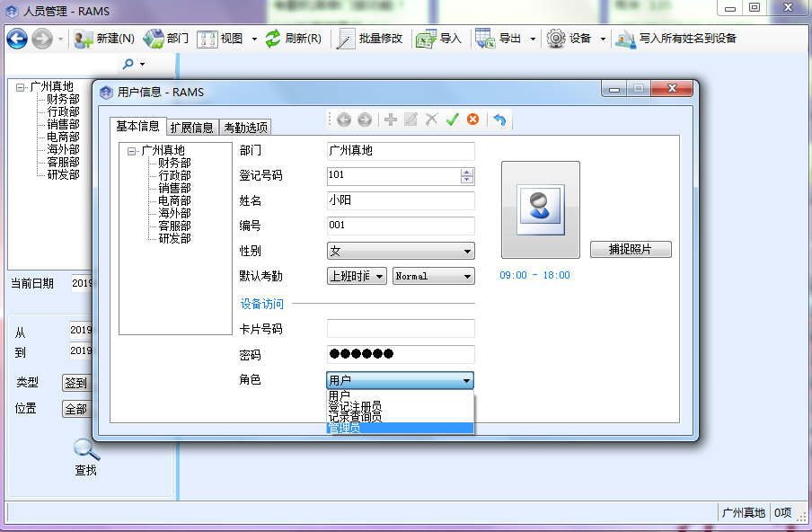Select 研发部 in the dialog tree
This screenshot has width=812, height=532.
click(x=174, y=238)
